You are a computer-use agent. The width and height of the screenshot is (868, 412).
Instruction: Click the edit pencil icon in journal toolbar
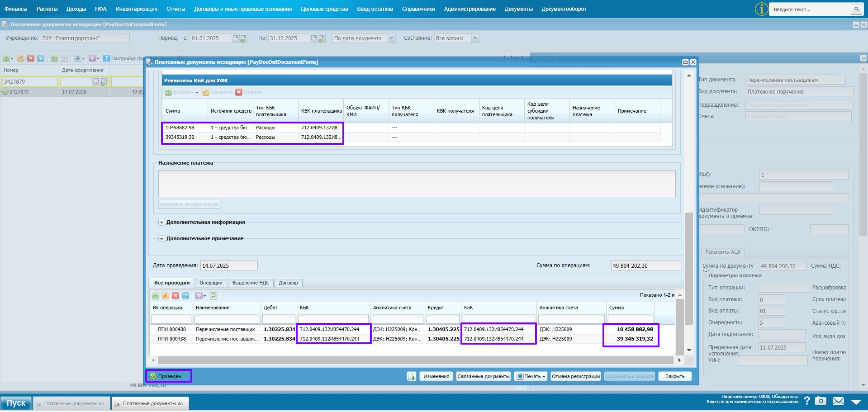(20, 58)
